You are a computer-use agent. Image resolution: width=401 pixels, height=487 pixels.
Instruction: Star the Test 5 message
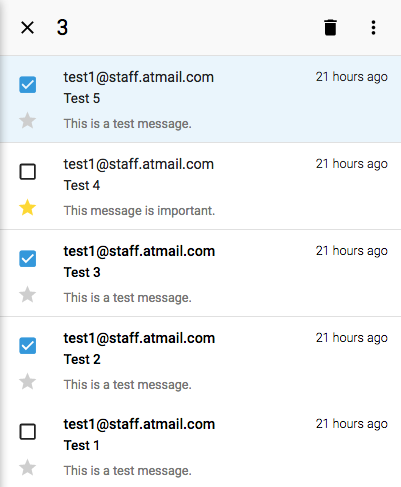27,120
